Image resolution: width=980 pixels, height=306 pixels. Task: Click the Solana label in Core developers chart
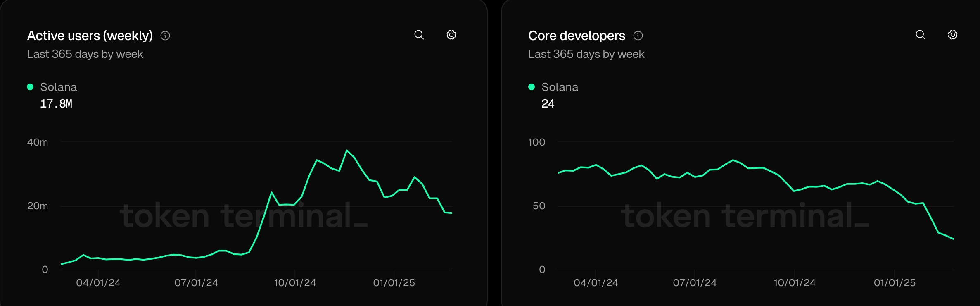point(560,87)
